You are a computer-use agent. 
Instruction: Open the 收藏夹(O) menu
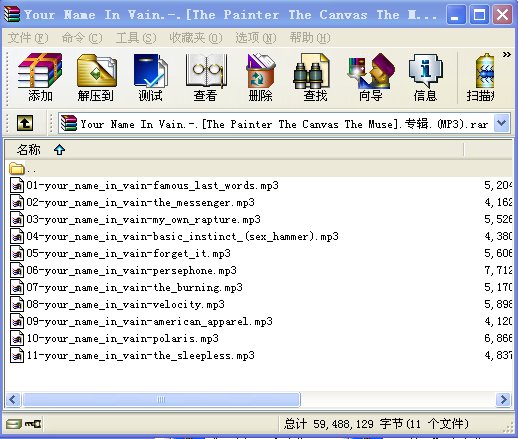pyautogui.click(x=196, y=38)
